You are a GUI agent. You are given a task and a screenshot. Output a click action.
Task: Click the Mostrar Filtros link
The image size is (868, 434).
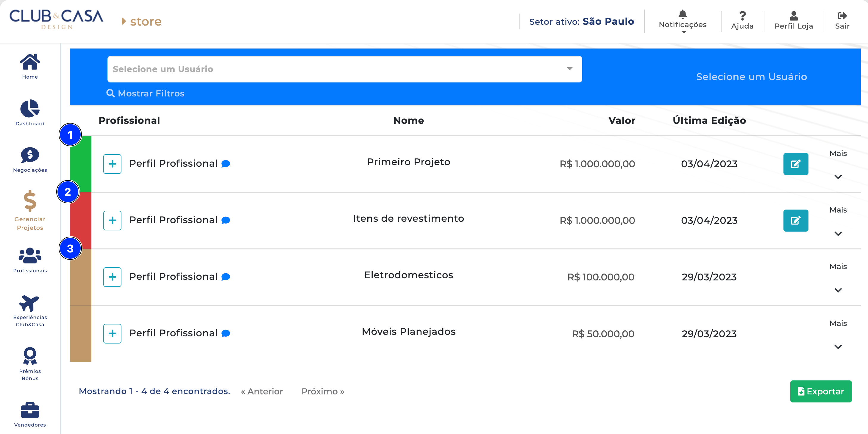click(146, 93)
